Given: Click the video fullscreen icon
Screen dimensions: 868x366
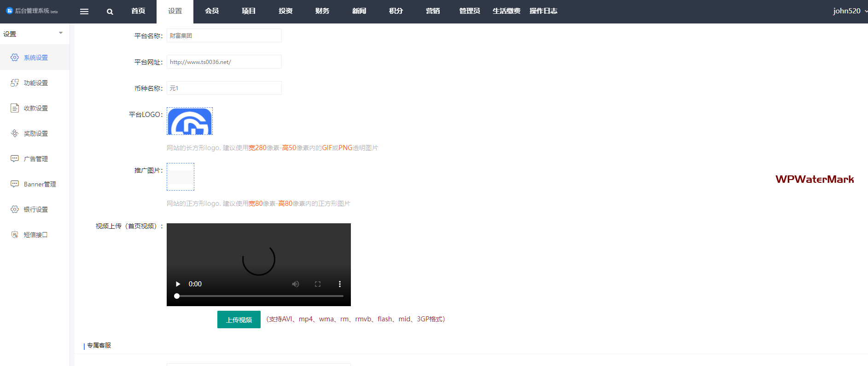Looking at the screenshot, I should click(318, 284).
